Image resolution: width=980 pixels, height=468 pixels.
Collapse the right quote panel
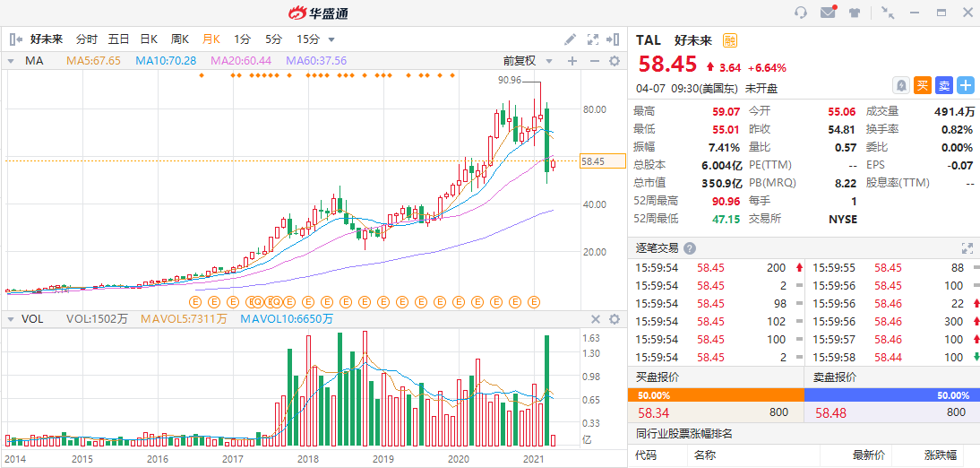613,39
